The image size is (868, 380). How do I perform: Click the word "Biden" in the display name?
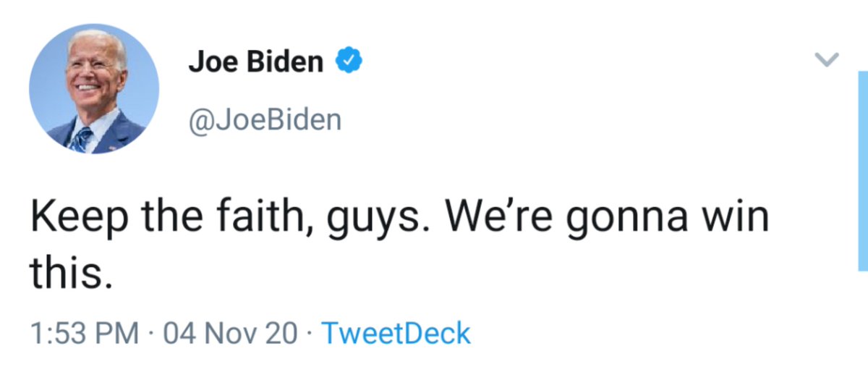287,62
